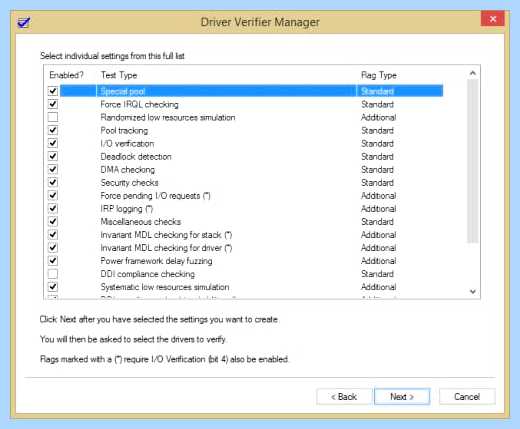Uncheck Miscellaneous checks checkbox

(53, 221)
